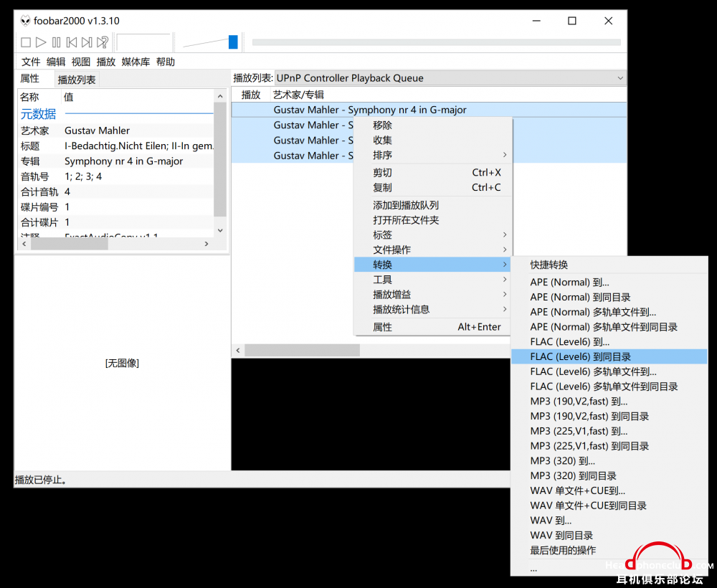Expand the 播放统计信息 submenu

tap(432, 310)
